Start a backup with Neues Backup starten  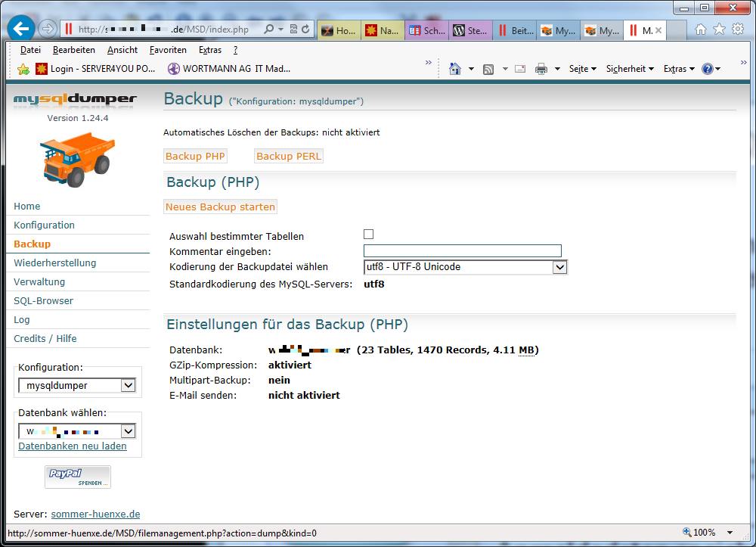click(x=220, y=207)
